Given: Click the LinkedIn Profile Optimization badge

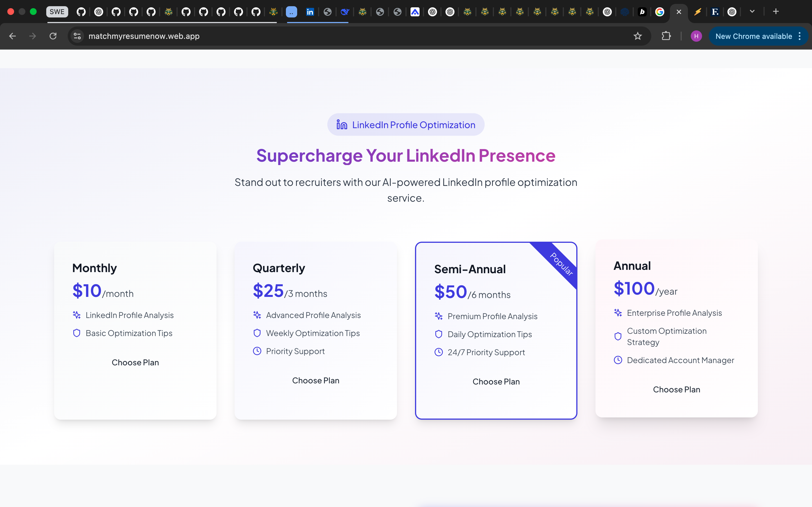Looking at the screenshot, I should pyautogui.click(x=406, y=125).
